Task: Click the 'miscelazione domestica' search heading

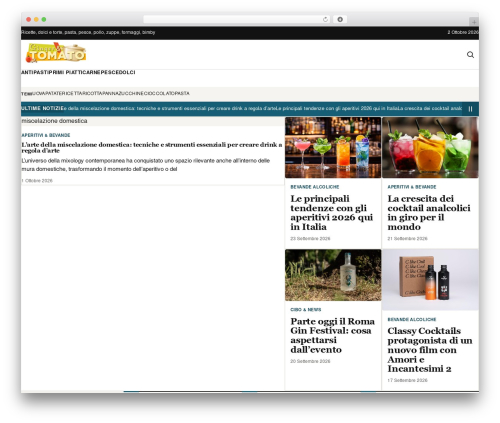Action: (54, 121)
